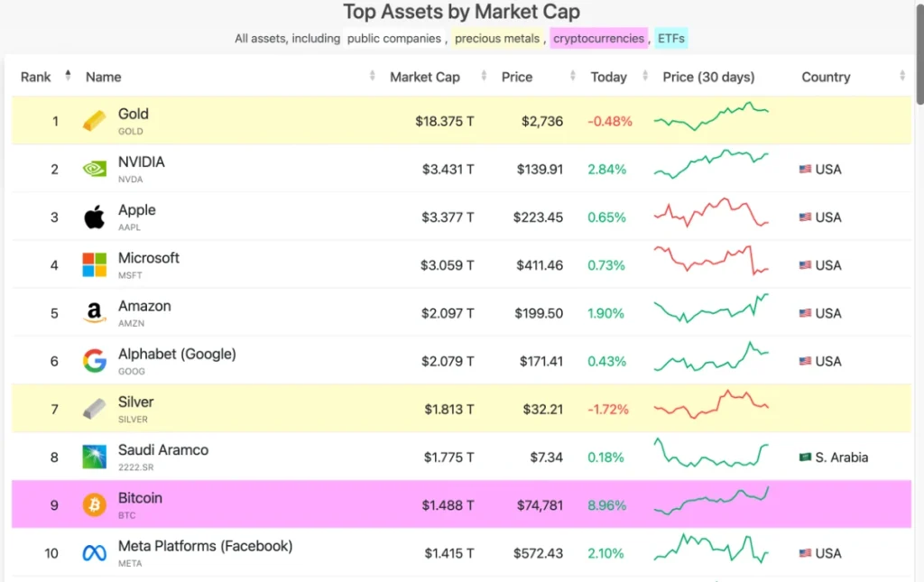Viewport: 924px width, 582px height.
Task: Click Gold 30-day price chart
Action: coord(711,116)
